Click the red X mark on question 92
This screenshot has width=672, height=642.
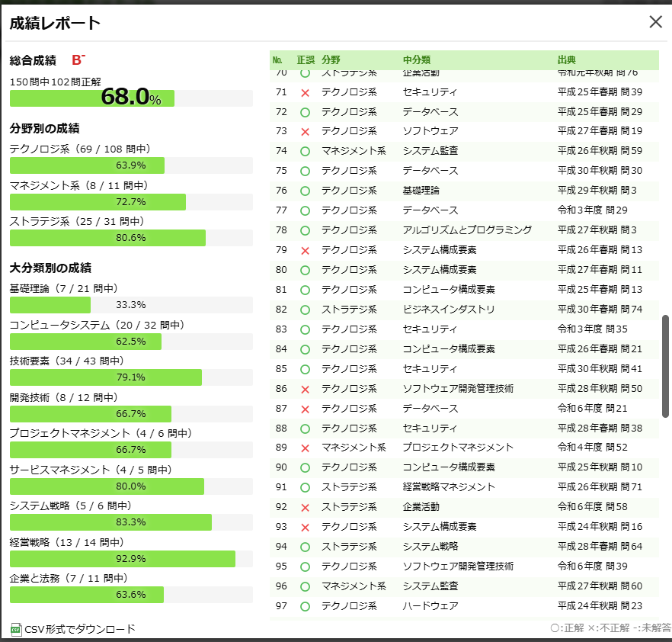pyautogui.click(x=305, y=508)
